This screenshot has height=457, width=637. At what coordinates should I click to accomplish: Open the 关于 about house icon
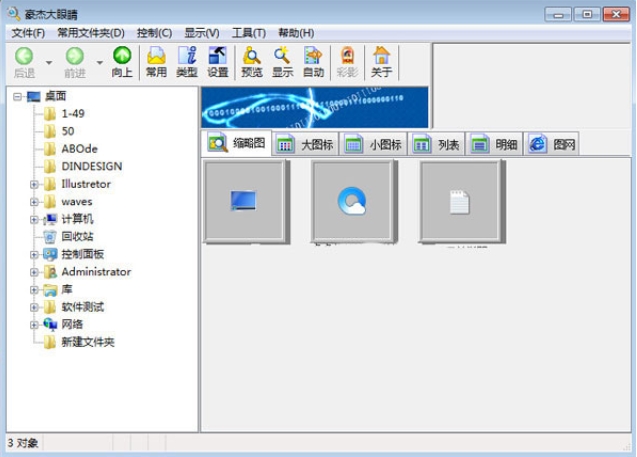381,56
